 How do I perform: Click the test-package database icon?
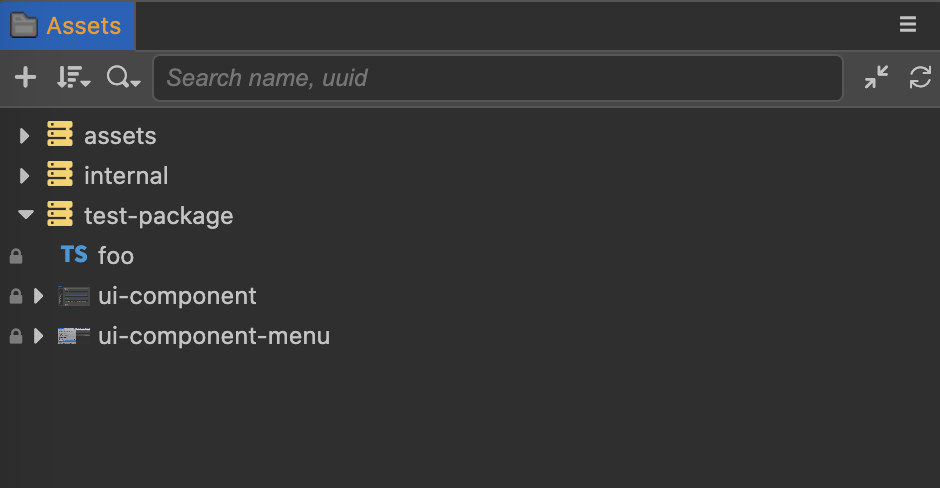coord(60,215)
